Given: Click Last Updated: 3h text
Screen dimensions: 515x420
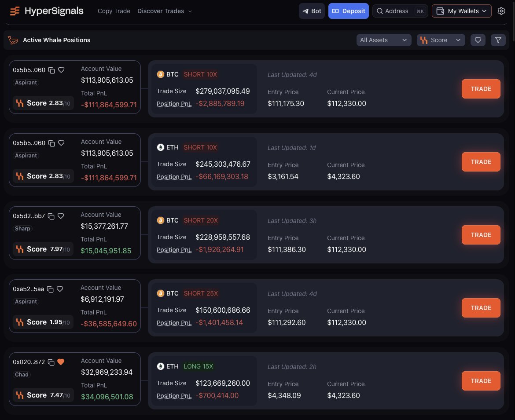Looking at the screenshot, I should coord(292,221).
